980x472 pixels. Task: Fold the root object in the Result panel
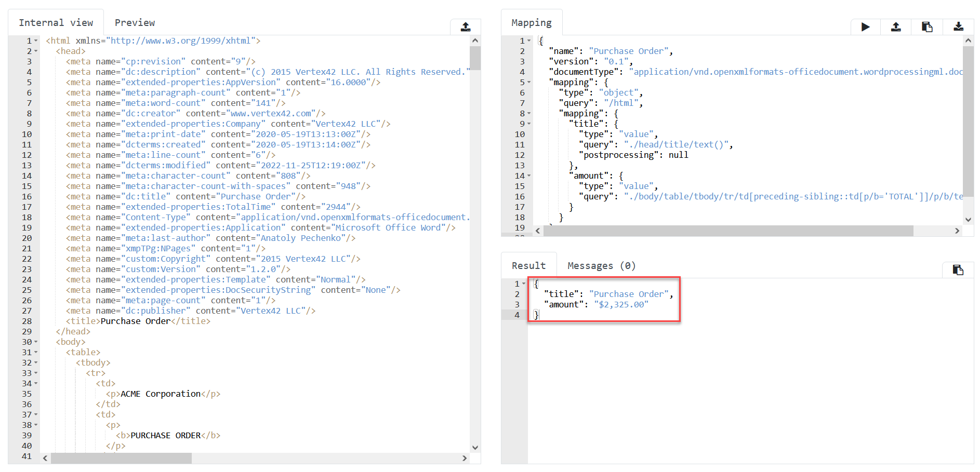[524, 284]
